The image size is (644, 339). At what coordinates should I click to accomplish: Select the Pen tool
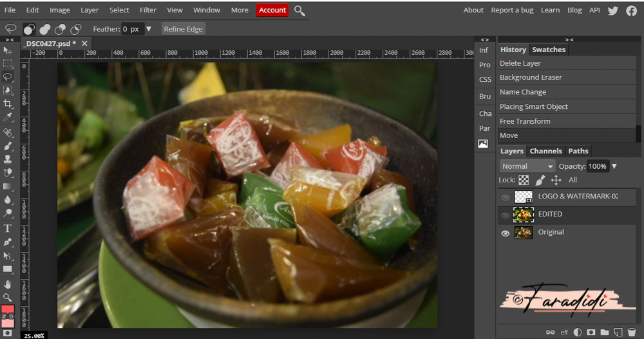(7, 242)
